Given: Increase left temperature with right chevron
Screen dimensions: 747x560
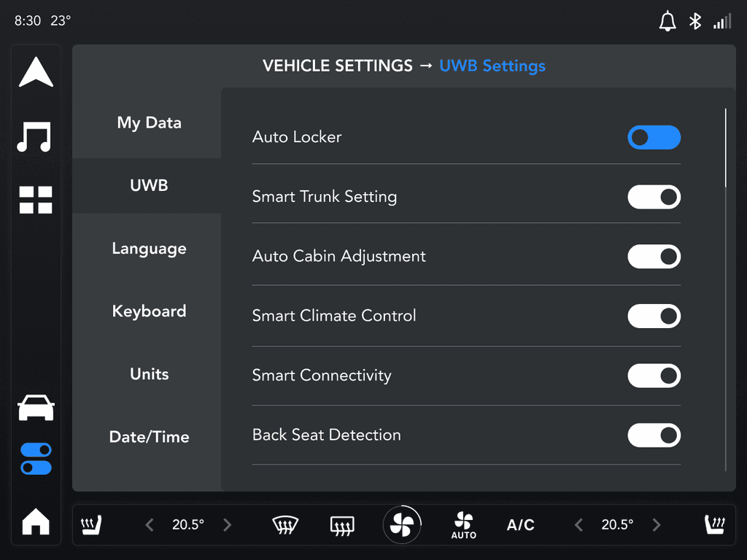Looking at the screenshot, I should coord(227,525).
